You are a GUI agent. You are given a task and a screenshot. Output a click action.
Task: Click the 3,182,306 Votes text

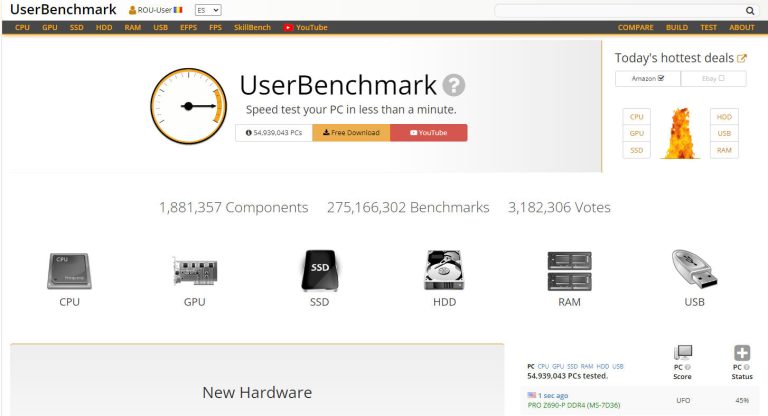[x=559, y=207]
